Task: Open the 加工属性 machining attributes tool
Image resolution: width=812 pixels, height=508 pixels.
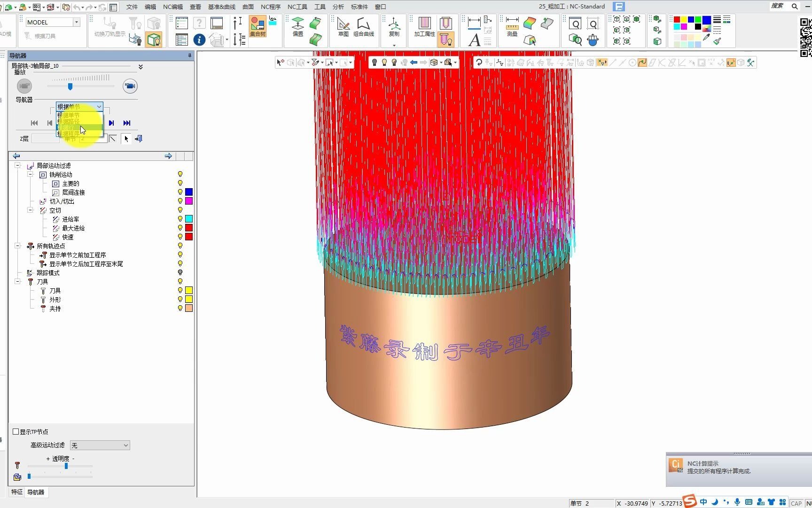Action: (x=424, y=26)
